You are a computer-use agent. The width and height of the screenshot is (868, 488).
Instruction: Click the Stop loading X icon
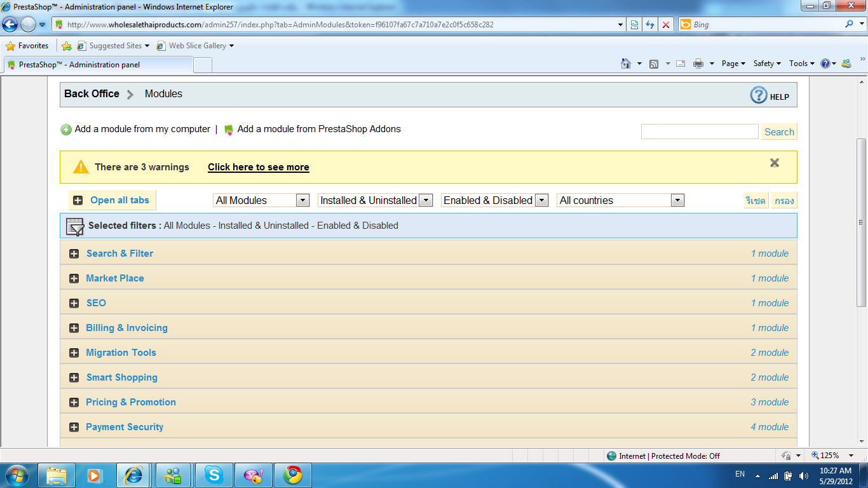(665, 25)
